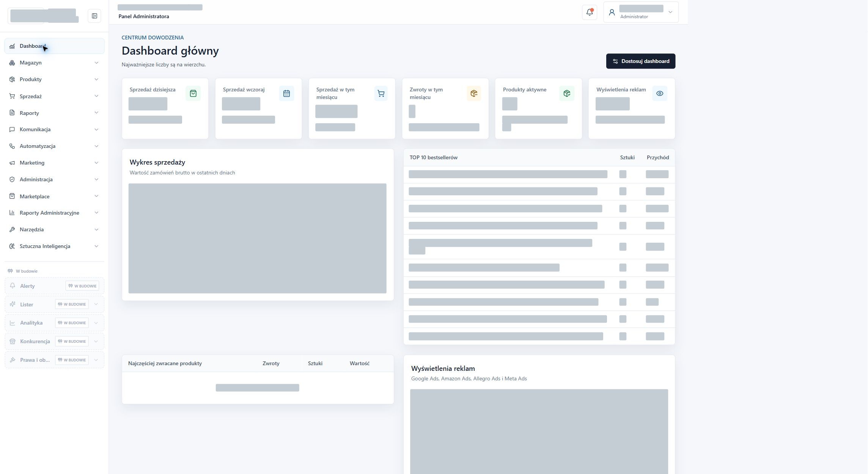Expand the Konkurencja chevron
Image resolution: width=868 pixels, height=474 pixels.
pos(96,341)
